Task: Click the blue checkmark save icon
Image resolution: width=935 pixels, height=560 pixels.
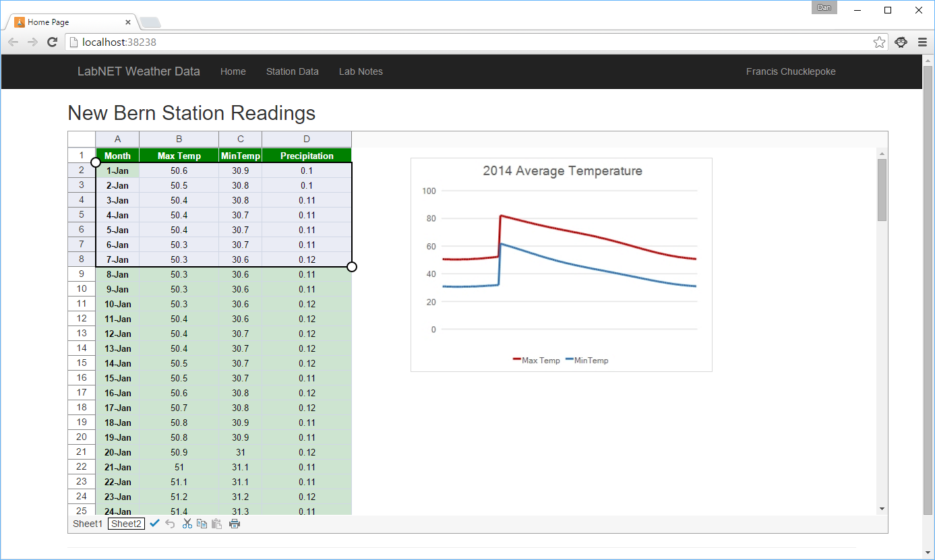Action: [154, 524]
